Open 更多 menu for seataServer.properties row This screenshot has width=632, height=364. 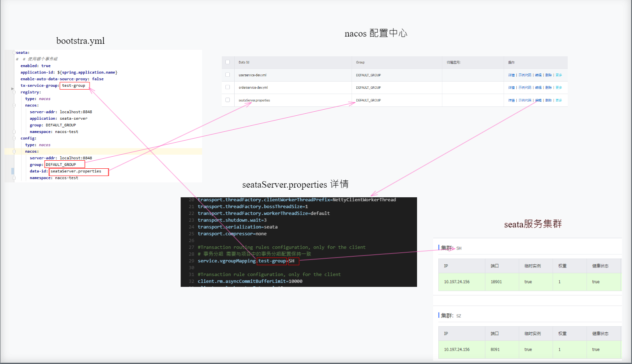pos(558,100)
